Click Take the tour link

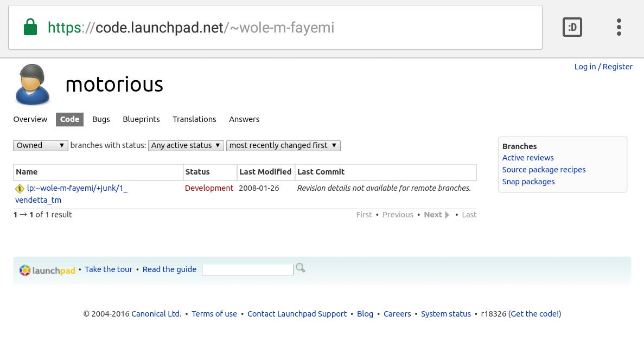click(x=109, y=269)
